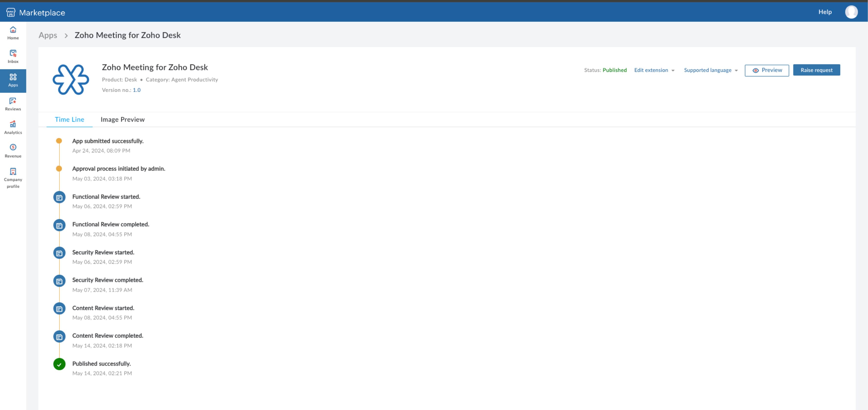Click the user avatar in header
This screenshot has height=410, width=868.
(x=851, y=12)
